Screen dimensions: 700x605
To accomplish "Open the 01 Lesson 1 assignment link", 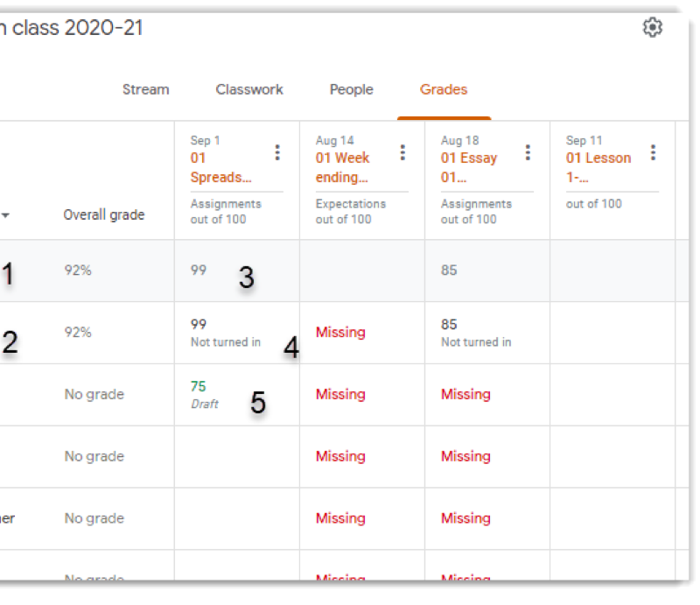I will (598, 167).
